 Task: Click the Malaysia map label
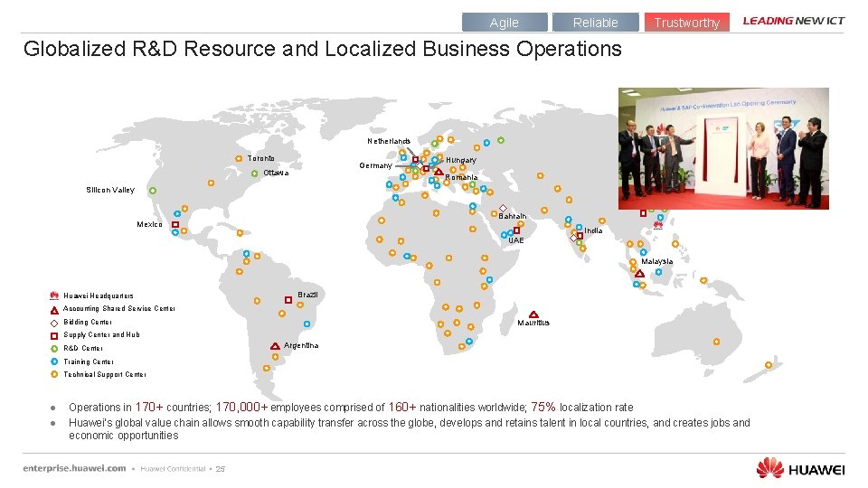coord(657,261)
